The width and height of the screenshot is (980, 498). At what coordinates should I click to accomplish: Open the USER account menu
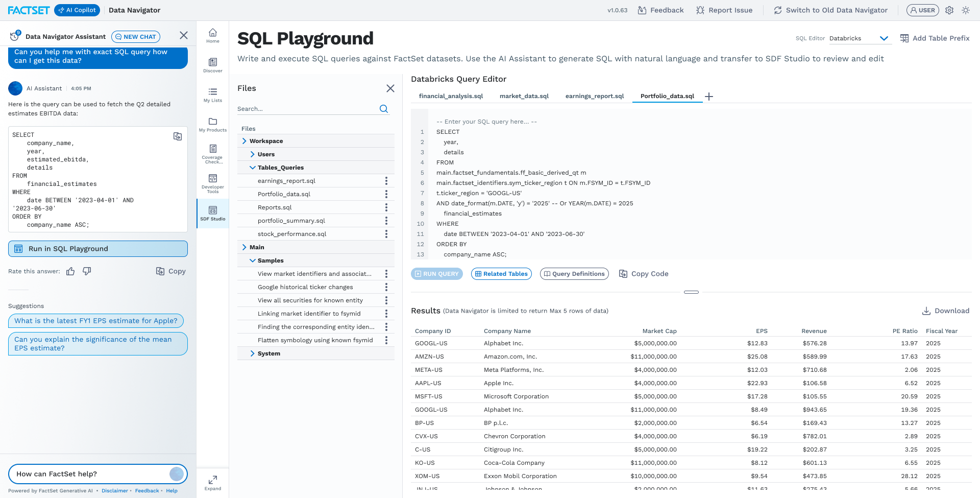click(922, 10)
